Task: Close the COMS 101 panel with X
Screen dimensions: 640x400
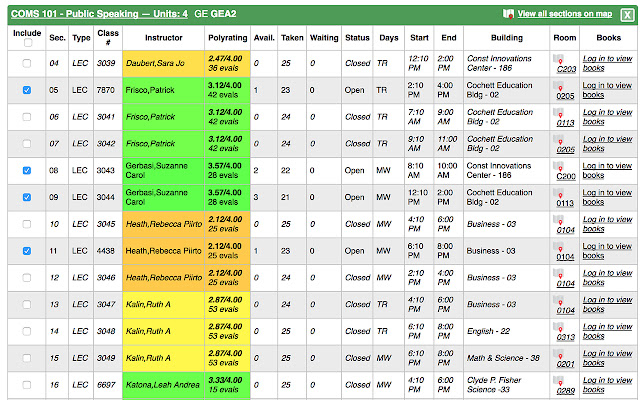Action: 627,15
